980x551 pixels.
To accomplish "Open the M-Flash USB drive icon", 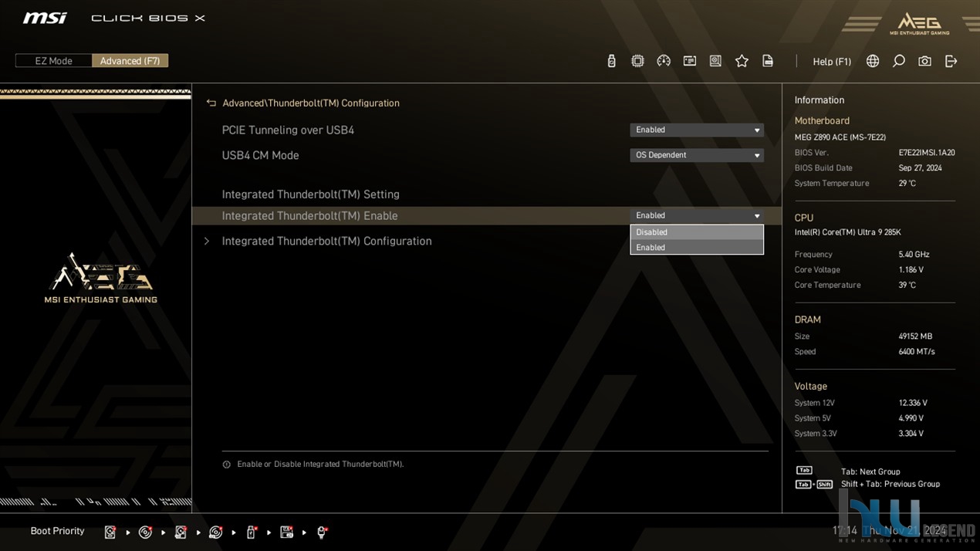I will [x=611, y=61].
